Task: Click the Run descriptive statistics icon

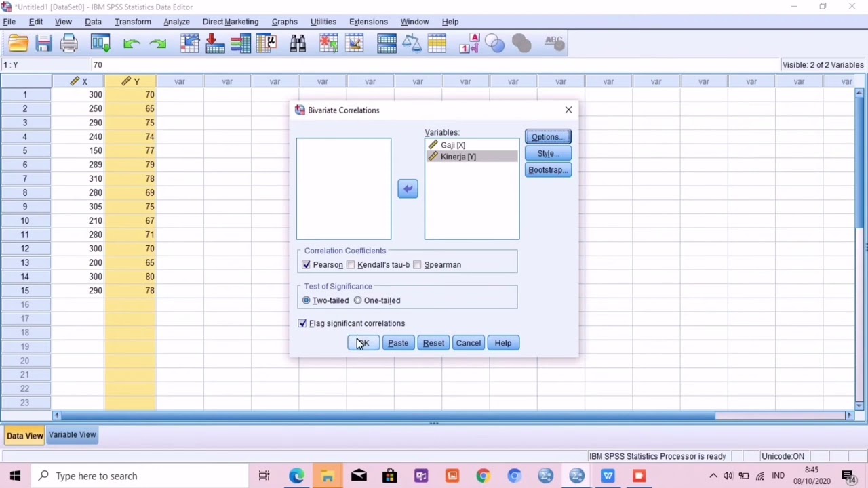Action: tap(266, 44)
